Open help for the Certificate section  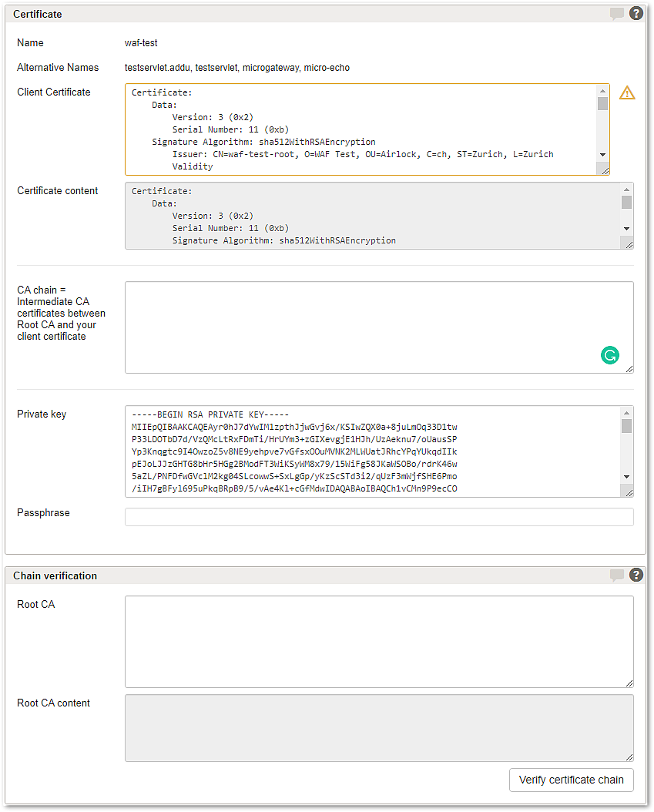tap(636, 13)
